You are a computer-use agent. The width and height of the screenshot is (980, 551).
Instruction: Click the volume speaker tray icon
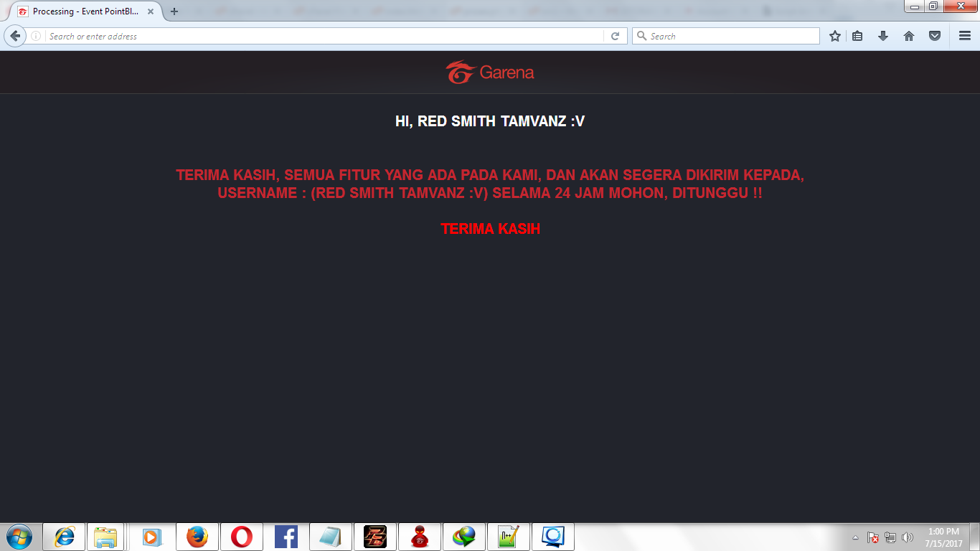(908, 537)
